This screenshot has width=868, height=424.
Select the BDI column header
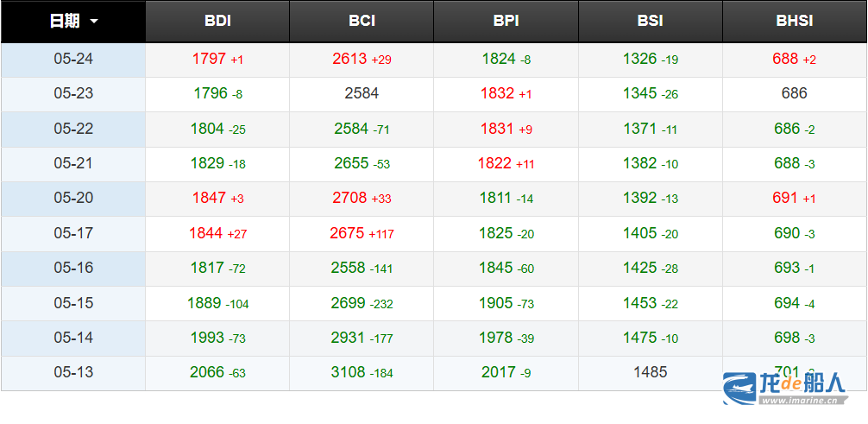coord(217,21)
